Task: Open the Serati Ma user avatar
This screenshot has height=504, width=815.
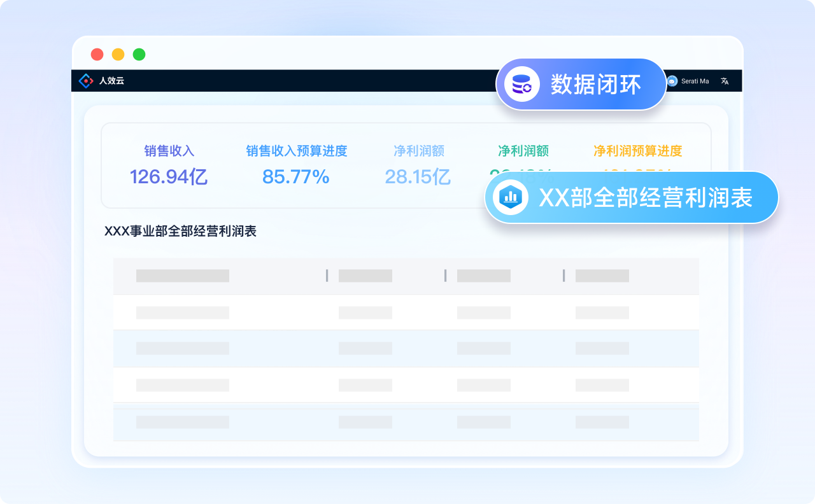Action: click(672, 81)
